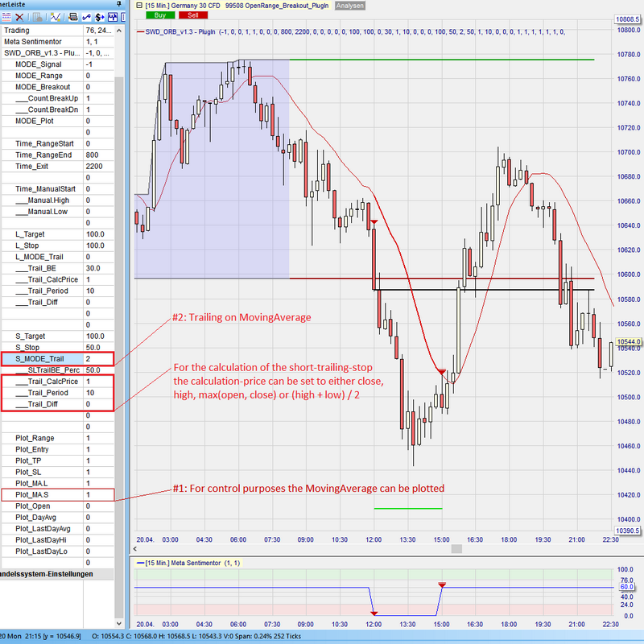Click the line styles list icon
This screenshot has height=644, width=644.
coord(6,17)
